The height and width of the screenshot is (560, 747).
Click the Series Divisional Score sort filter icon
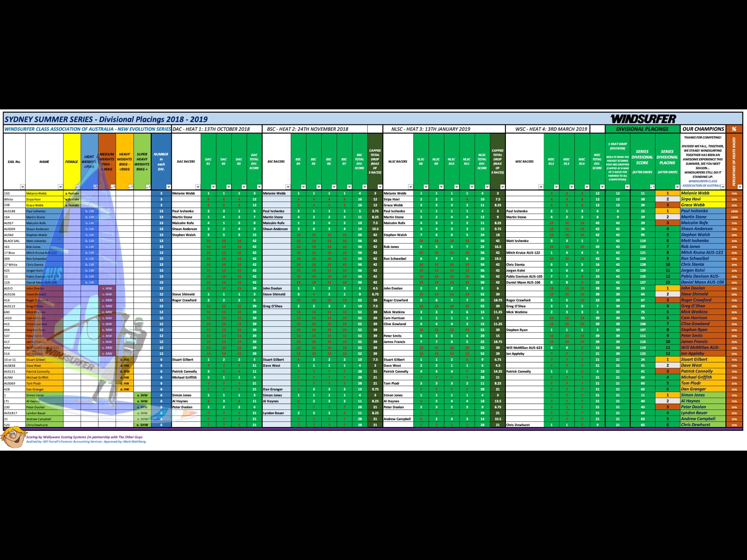[652, 187]
